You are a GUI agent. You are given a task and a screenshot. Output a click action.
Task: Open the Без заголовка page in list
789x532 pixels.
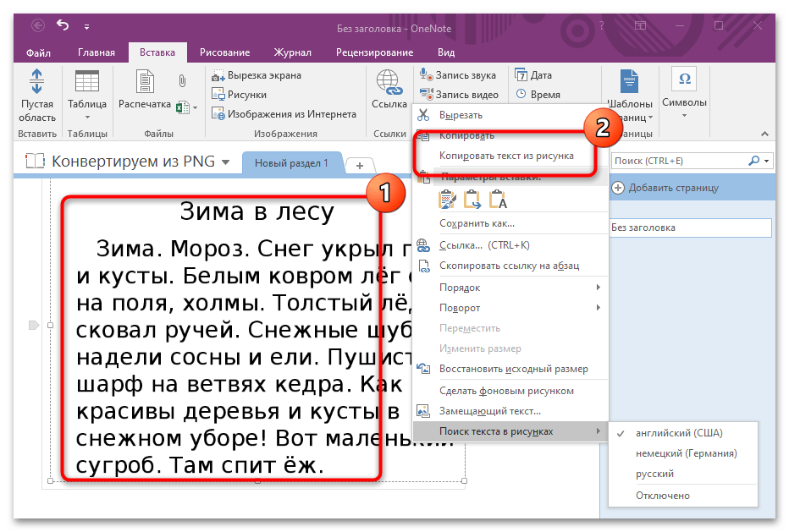[x=690, y=228]
